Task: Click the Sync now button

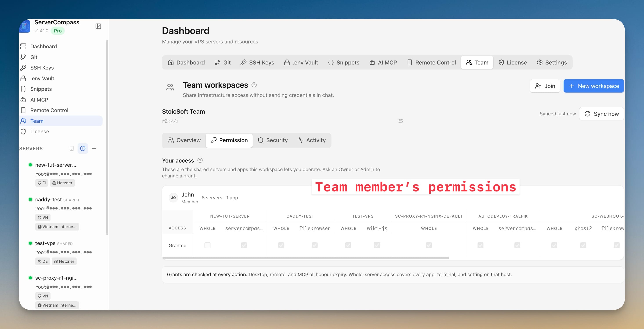Action: (x=601, y=114)
